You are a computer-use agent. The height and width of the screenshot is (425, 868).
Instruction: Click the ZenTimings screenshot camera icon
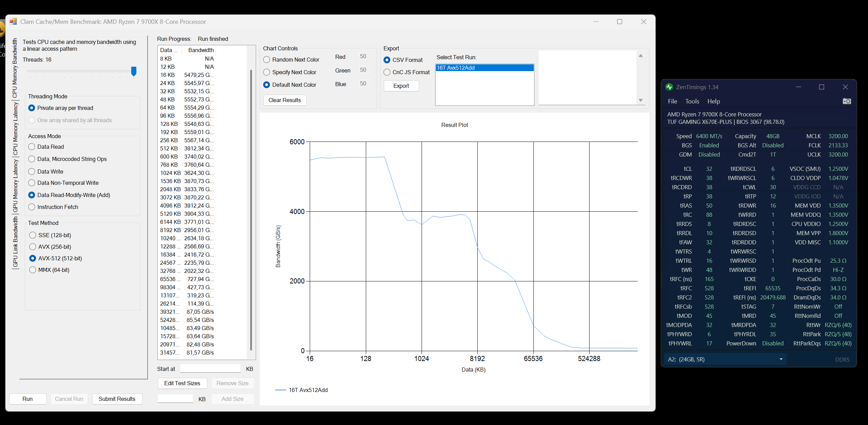tap(847, 101)
